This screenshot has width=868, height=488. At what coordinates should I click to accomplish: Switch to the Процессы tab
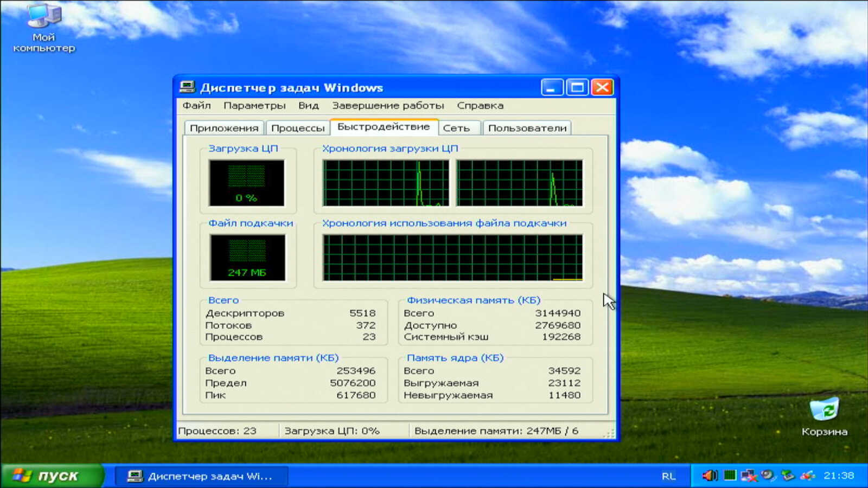pyautogui.click(x=298, y=128)
